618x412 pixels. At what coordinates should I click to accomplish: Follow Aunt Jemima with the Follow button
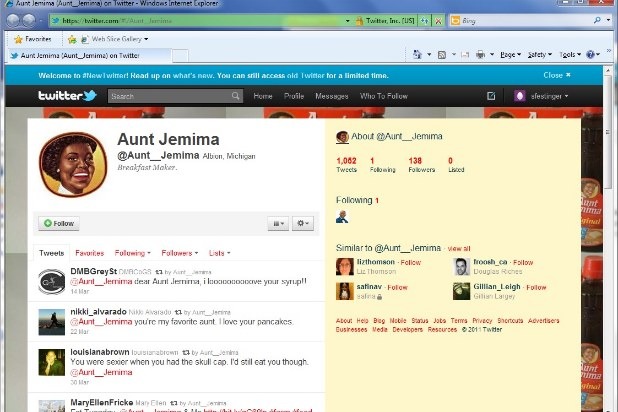(x=58, y=223)
